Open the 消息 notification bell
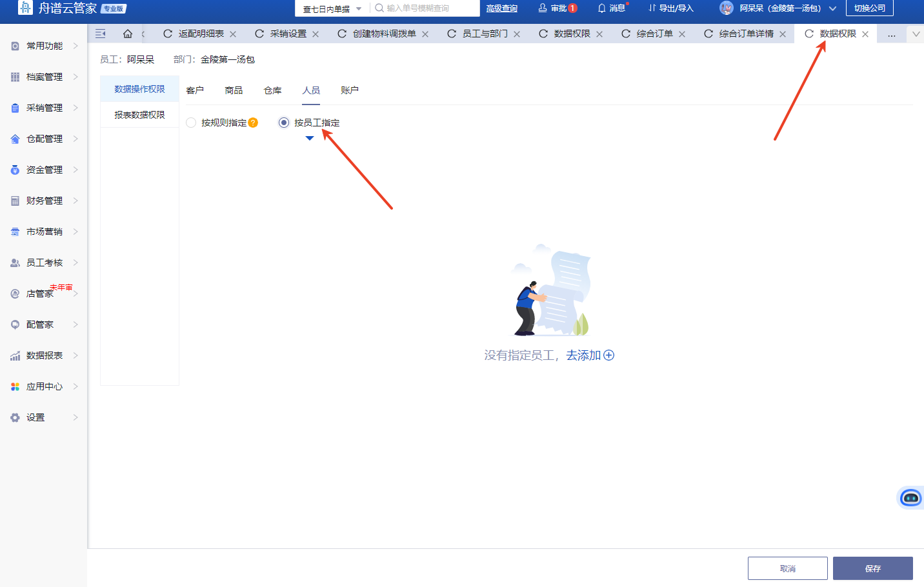Viewport: 924px width, 587px height. [602, 8]
